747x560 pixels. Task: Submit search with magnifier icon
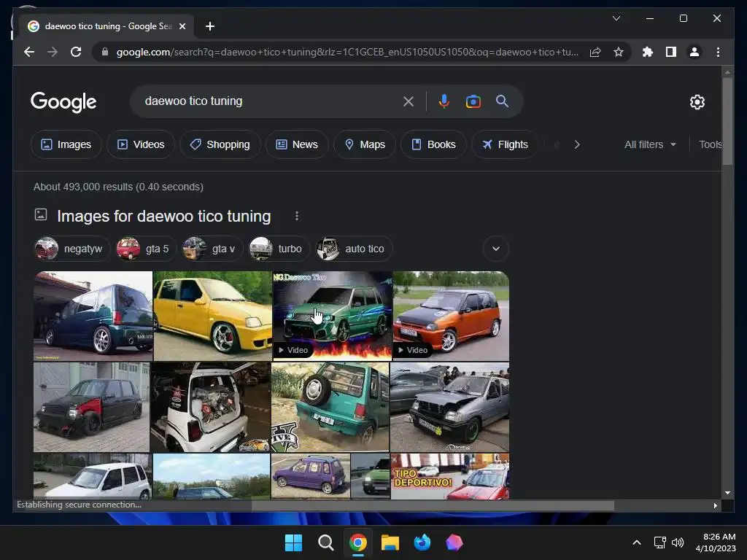502,101
